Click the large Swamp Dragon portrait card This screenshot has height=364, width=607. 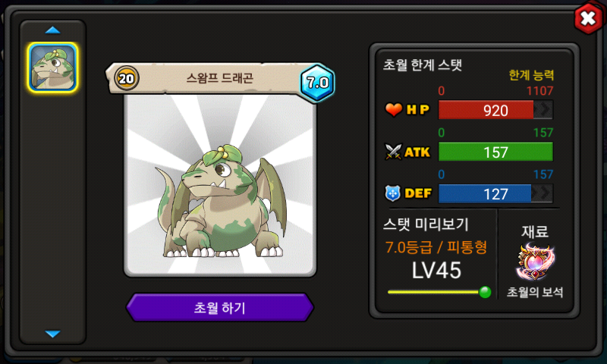[x=220, y=185]
